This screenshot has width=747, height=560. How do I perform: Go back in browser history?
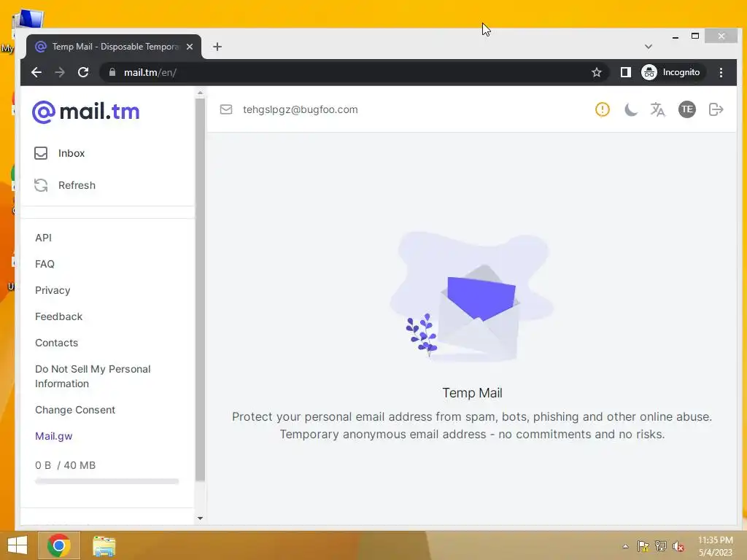pyautogui.click(x=36, y=72)
